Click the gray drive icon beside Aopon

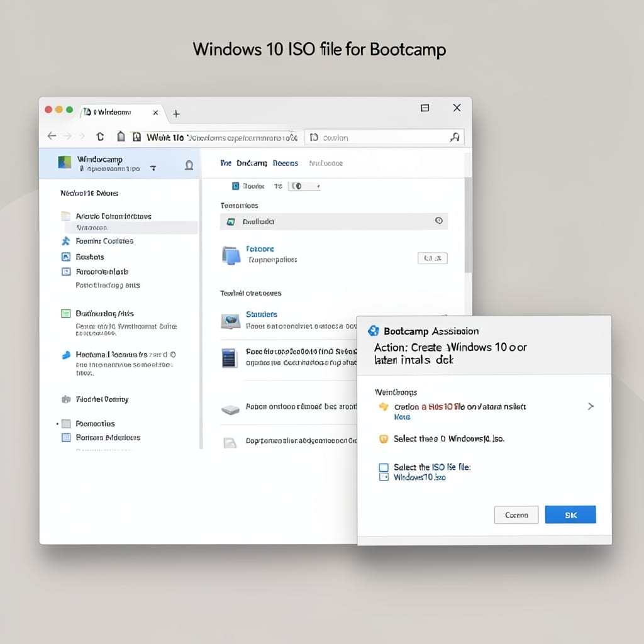click(x=230, y=409)
